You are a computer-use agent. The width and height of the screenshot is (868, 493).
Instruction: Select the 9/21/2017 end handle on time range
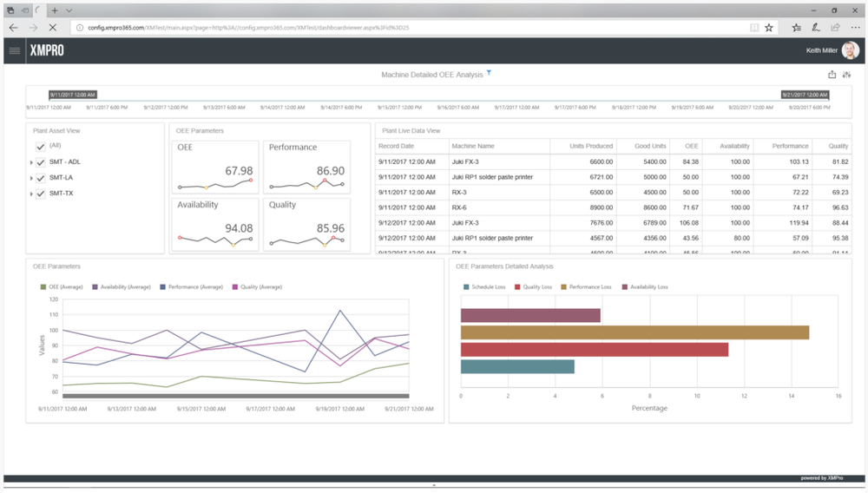(x=805, y=95)
